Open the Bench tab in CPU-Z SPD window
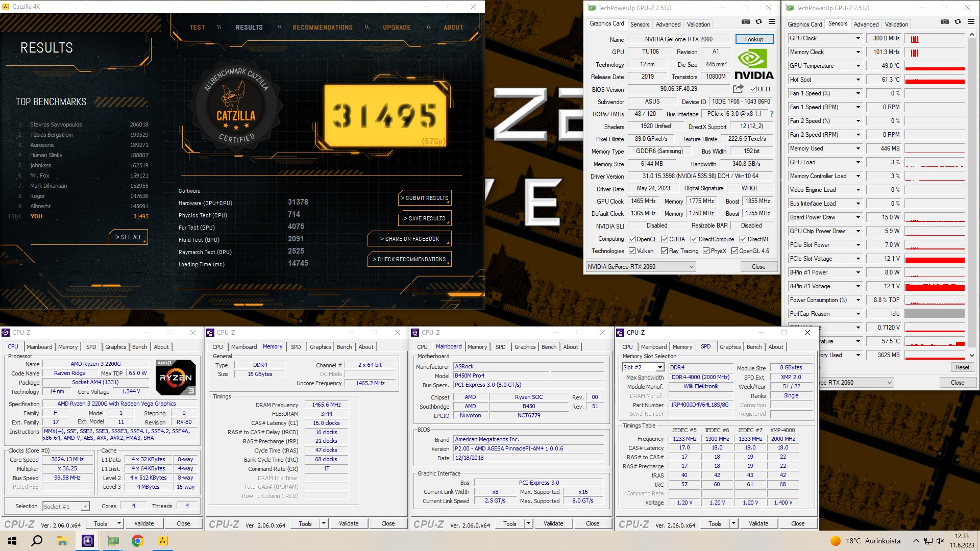This screenshot has height=551, width=980. [x=754, y=347]
